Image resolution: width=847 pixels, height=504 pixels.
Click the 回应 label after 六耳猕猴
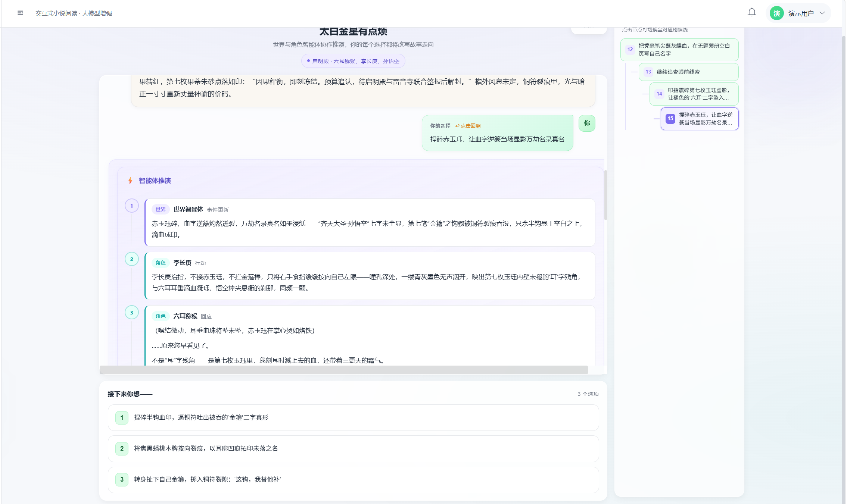[206, 316]
